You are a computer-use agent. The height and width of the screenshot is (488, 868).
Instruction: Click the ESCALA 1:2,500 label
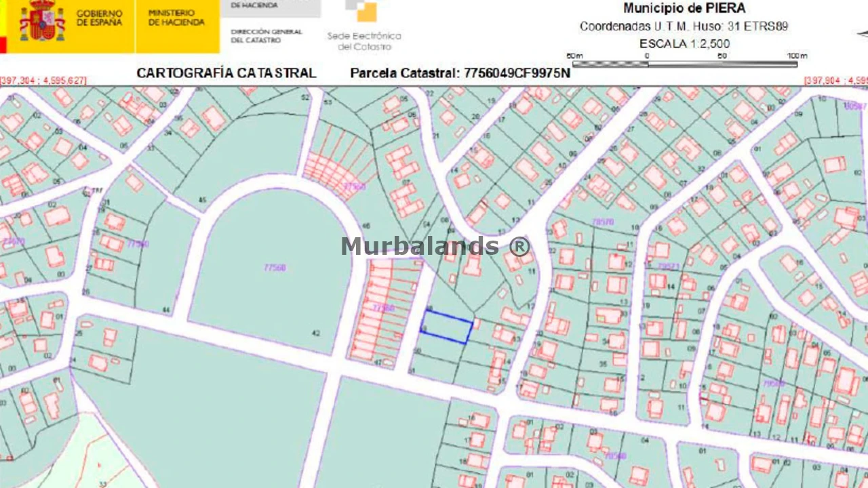click(684, 43)
